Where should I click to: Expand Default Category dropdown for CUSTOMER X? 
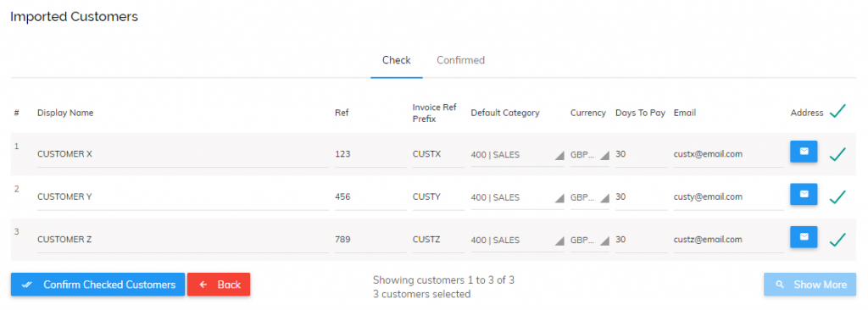click(517, 155)
